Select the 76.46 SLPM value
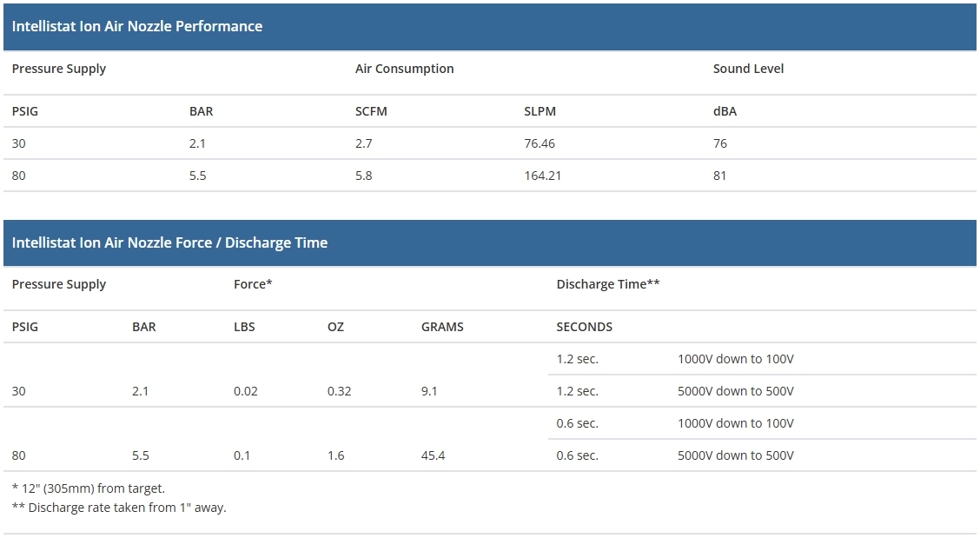 point(540,143)
